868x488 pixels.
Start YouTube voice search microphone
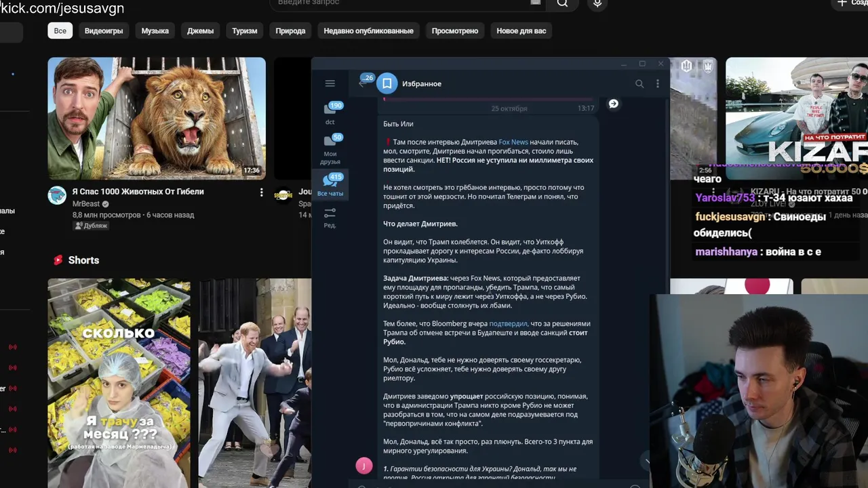coord(597,3)
